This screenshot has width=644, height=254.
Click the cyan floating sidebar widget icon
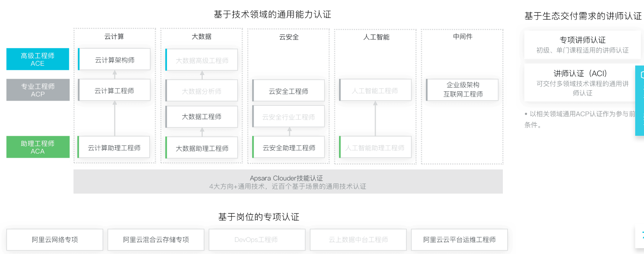tap(640, 100)
